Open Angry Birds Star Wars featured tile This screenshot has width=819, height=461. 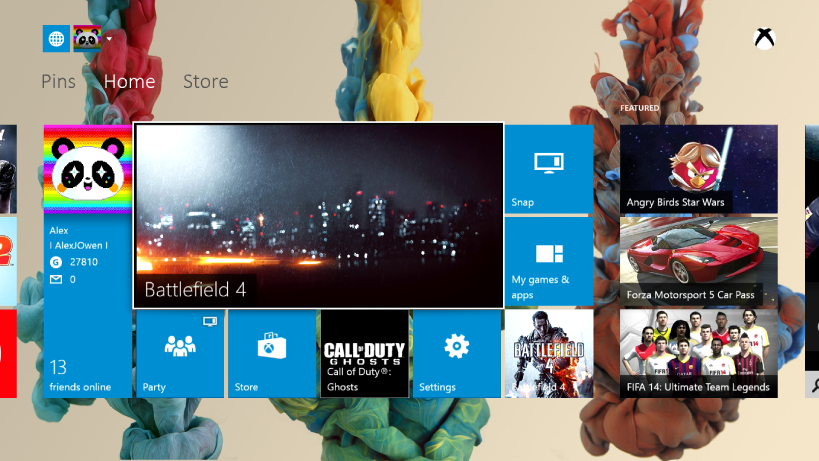(x=699, y=169)
